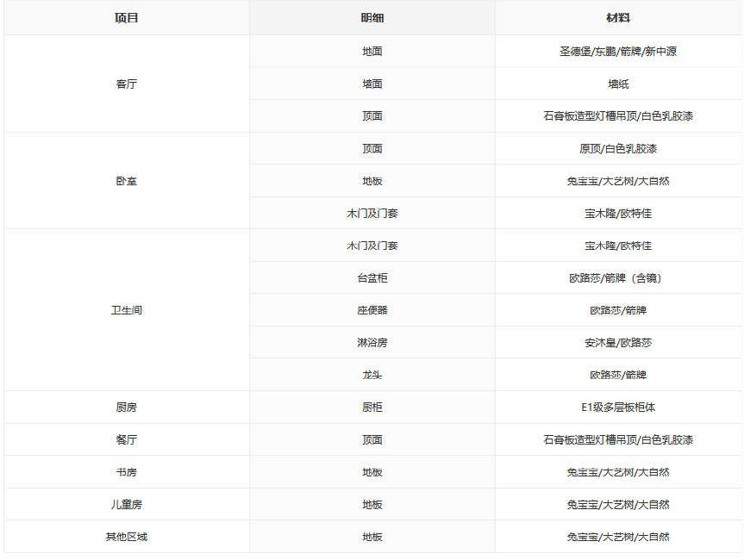
Task: Select the 原顶/白色乳胶漆 material cell
Action: (618, 148)
